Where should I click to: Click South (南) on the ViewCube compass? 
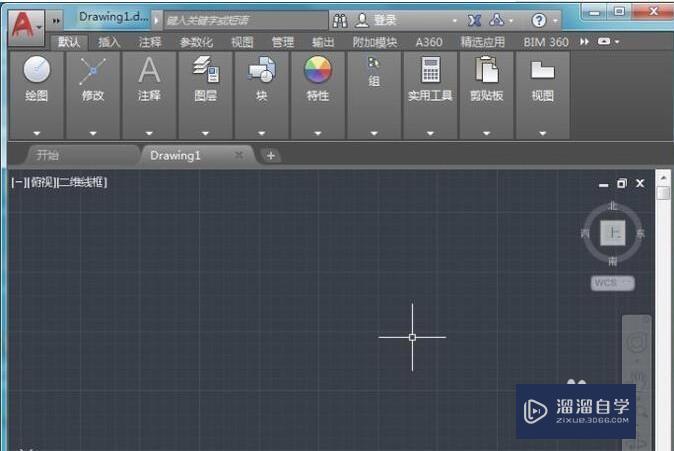click(613, 261)
